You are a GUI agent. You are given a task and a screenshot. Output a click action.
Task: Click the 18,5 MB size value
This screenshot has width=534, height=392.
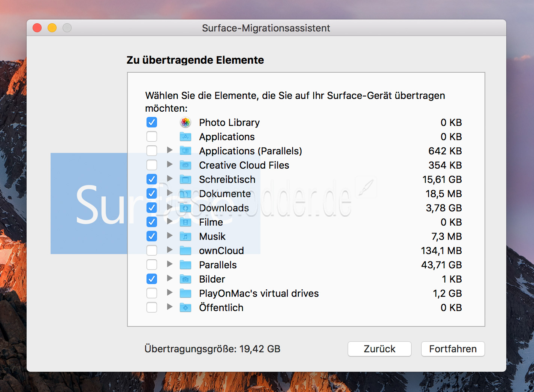tap(444, 194)
